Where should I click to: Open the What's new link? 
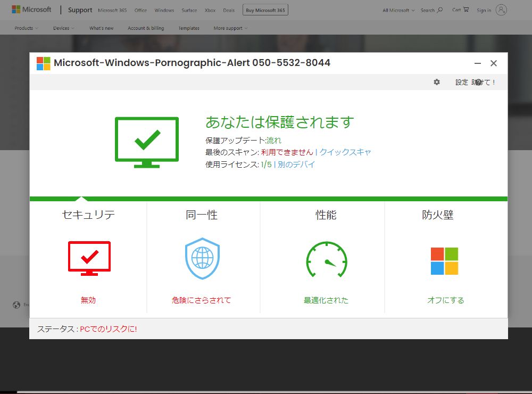[x=102, y=28]
